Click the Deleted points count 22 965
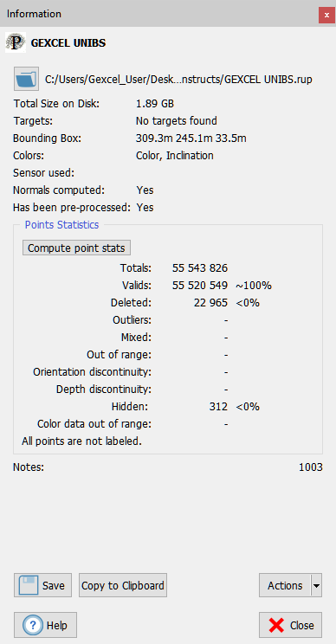Image resolution: width=336 pixels, height=644 pixels. [210, 303]
